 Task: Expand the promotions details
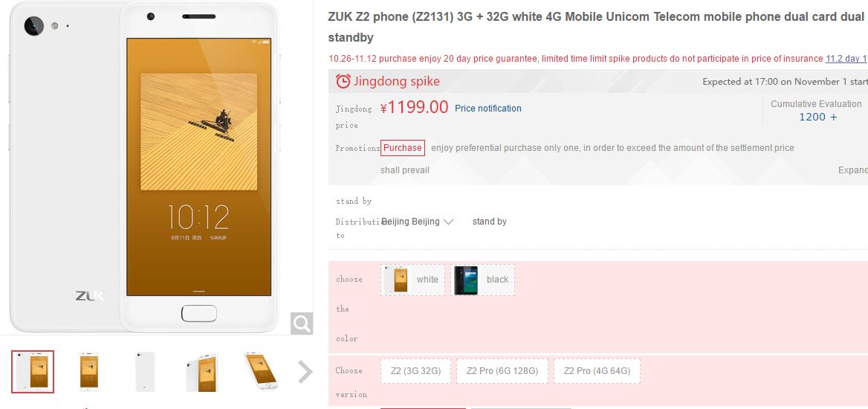pos(853,170)
